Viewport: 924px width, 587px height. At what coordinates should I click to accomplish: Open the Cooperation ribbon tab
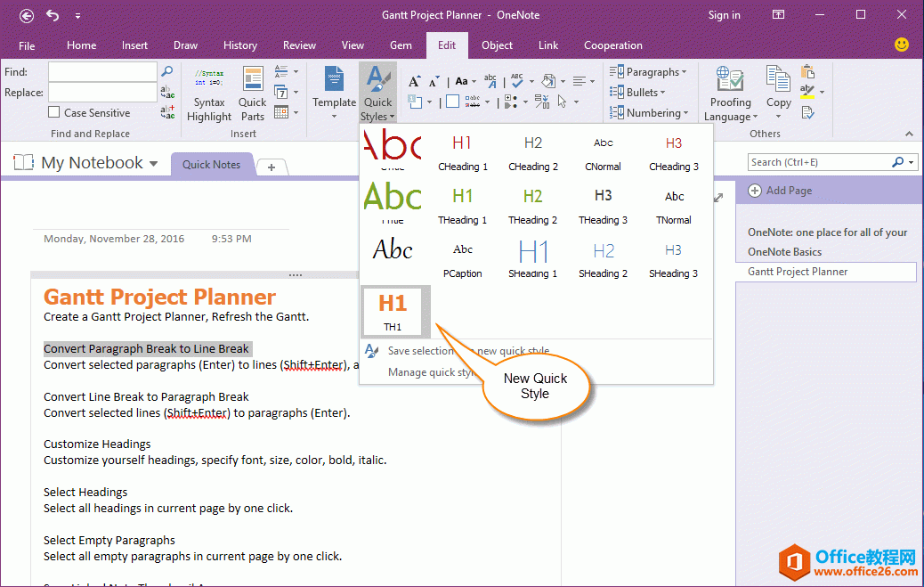click(612, 45)
